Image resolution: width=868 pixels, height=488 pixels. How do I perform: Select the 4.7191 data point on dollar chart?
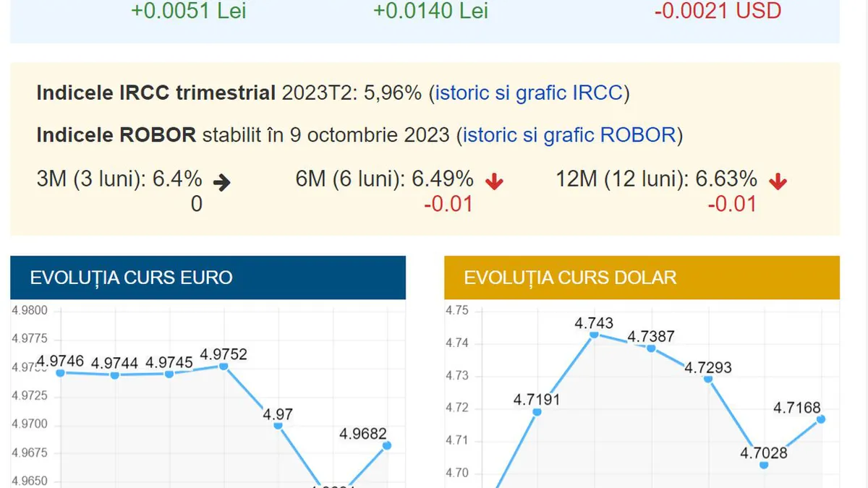(537, 411)
